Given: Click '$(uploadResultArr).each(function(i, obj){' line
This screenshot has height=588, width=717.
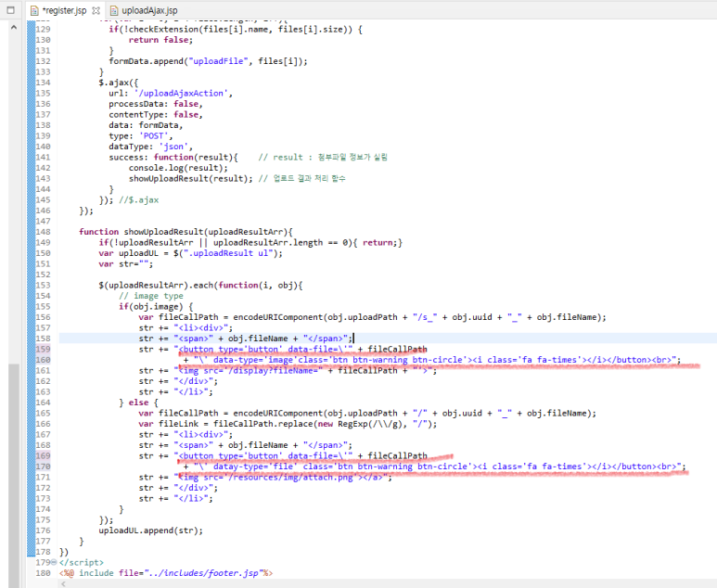Looking at the screenshot, I should coord(200,286).
